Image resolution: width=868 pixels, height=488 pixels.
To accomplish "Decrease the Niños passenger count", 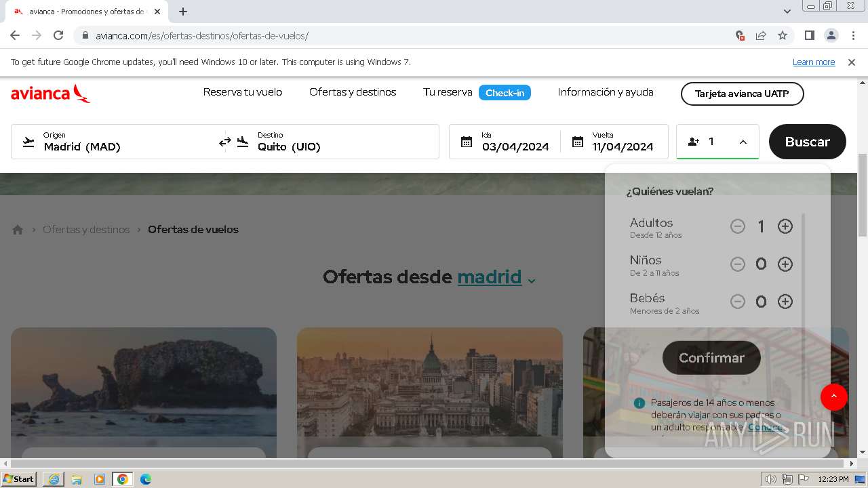I will coord(738,264).
